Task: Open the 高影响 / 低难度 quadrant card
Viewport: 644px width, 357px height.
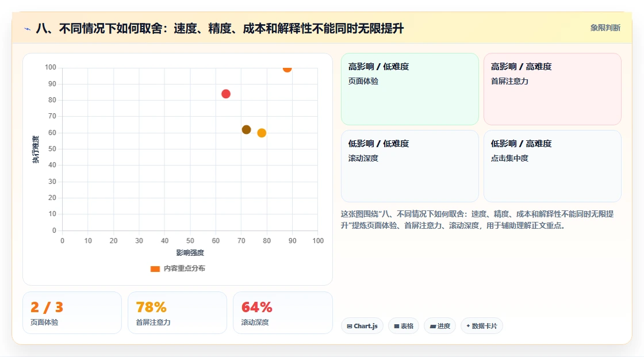Action: tap(410, 89)
